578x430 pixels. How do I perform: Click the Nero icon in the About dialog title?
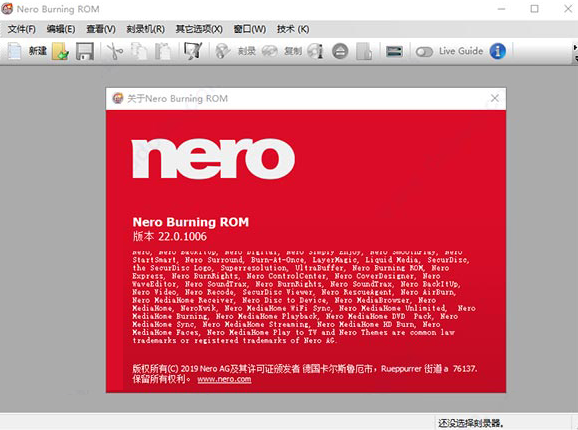click(x=118, y=98)
